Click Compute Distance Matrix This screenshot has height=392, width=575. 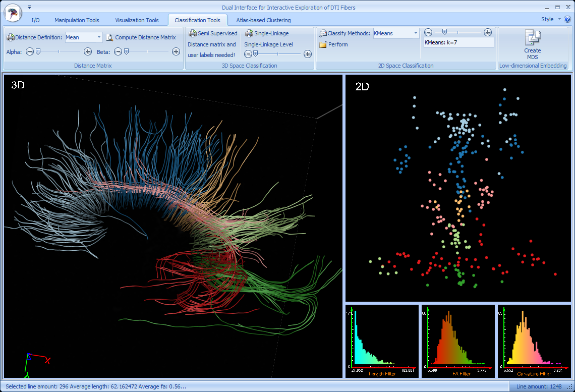point(145,37)
